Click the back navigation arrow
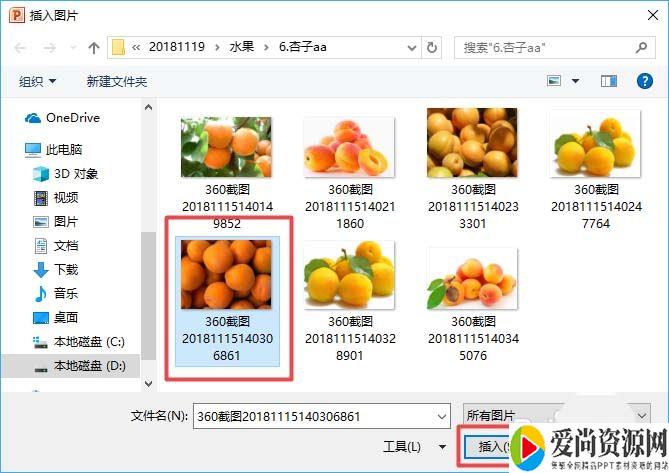This screenshot has width=669, height=473. 22,47
